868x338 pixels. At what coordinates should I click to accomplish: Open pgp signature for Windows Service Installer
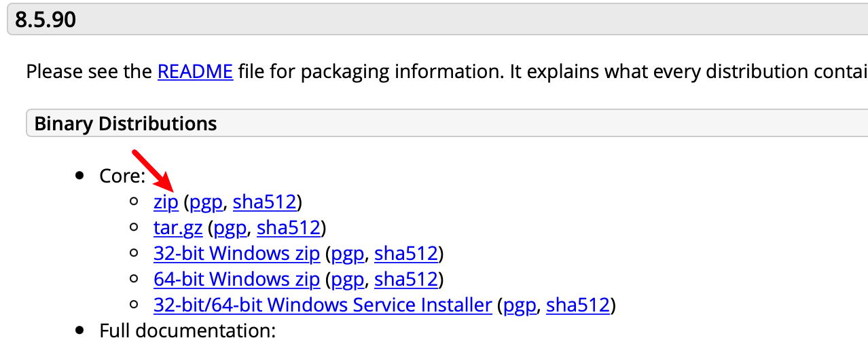(x=520, y=305)
